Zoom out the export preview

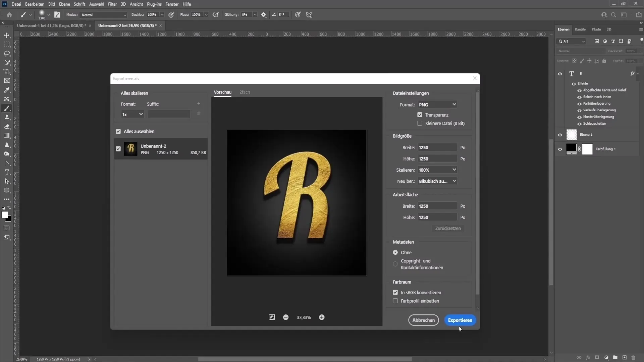coord(286,317)
